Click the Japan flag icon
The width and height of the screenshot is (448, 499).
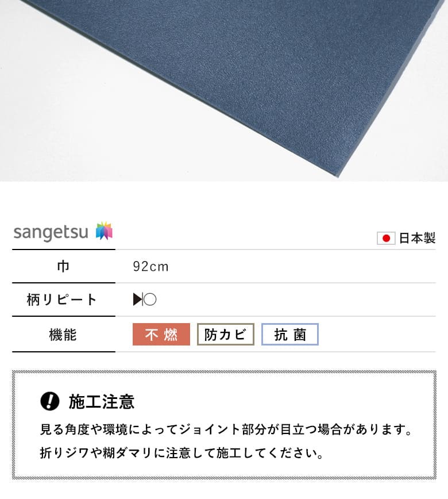(386, 238)
